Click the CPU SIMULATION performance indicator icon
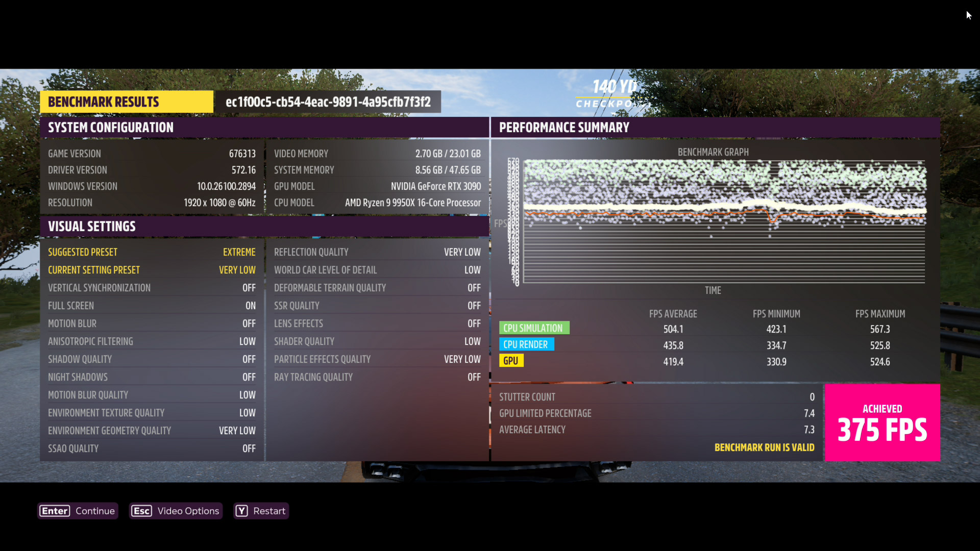This screenshot has height=551, width=980. 534,328
